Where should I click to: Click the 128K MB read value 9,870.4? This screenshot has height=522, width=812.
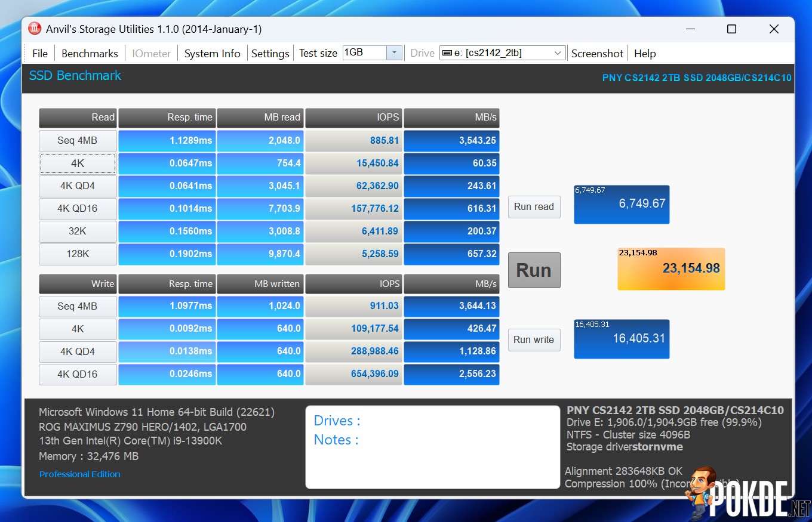260,254
